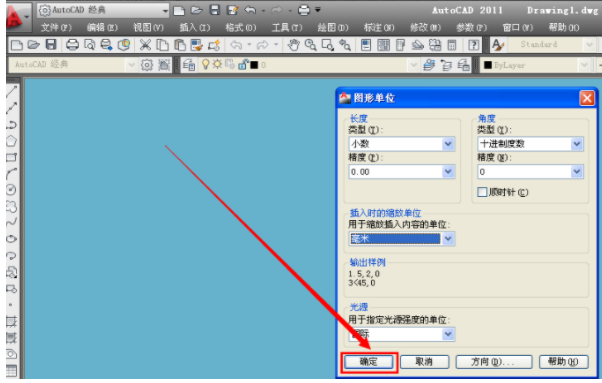The width and height of the screenshot is (602, 383).
Task: Select the Line draw tool
Action: 12,91
